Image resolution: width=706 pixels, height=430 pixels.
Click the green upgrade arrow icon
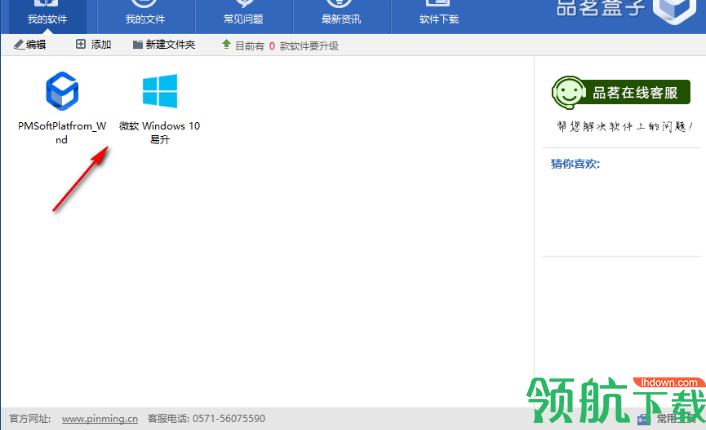(x=226, y=44)
